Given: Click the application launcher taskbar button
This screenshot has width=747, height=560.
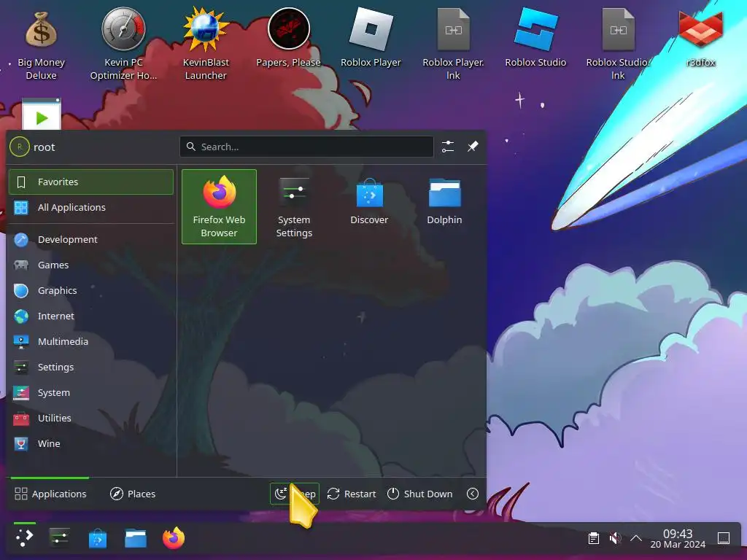Looking at the screenshot, I should (24, 537).
